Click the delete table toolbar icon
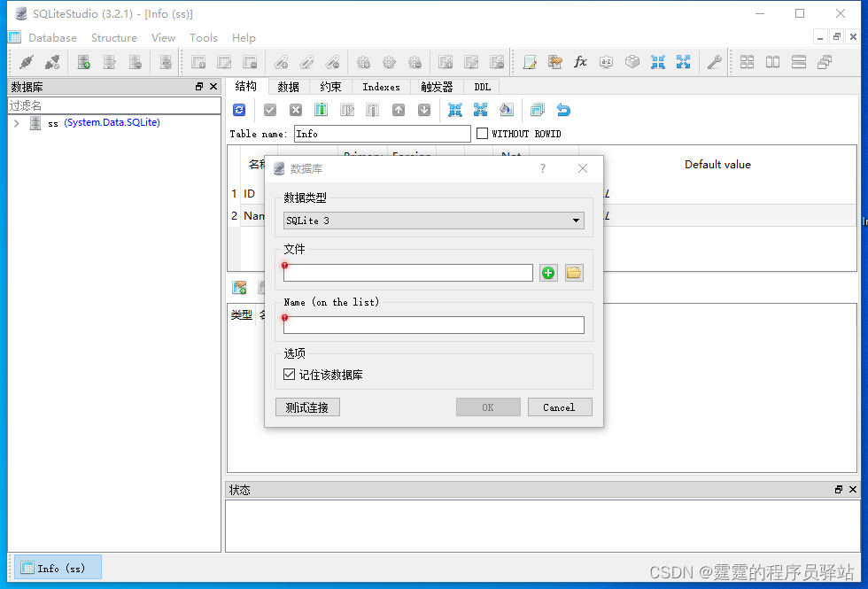The width and height of the screenshot is (868, 589). click(x=250, y=62)
